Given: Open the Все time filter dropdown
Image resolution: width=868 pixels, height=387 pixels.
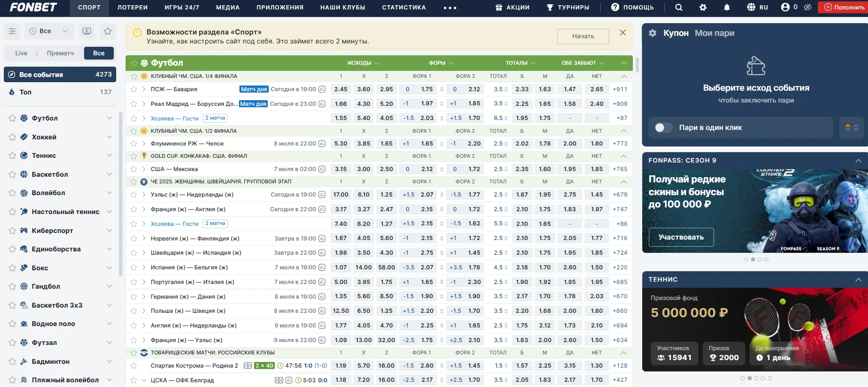Looking at the screenshot, I should coord(49,31).
